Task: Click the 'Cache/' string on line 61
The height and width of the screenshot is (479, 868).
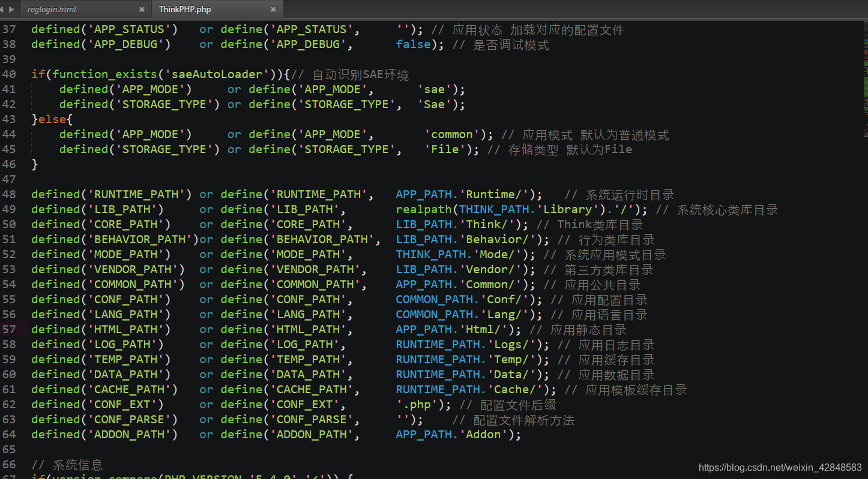Action: pyautogui.click(x=515, y=390)
